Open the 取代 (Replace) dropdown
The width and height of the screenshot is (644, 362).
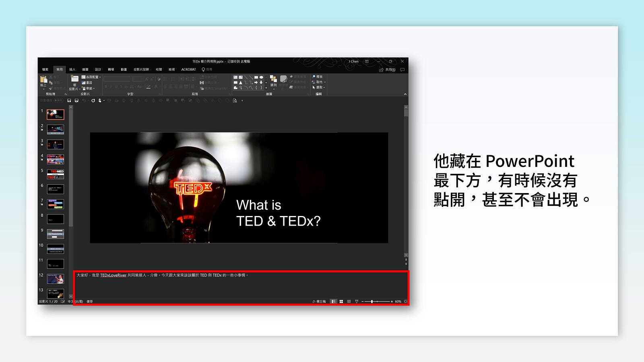click(318, 82)
